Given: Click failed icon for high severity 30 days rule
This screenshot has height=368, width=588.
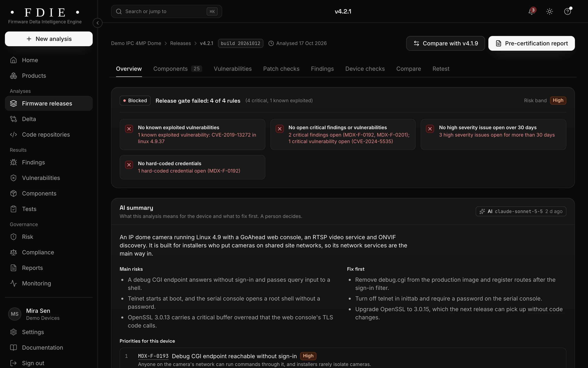Looking at the screenshot, I should [430, 129].
